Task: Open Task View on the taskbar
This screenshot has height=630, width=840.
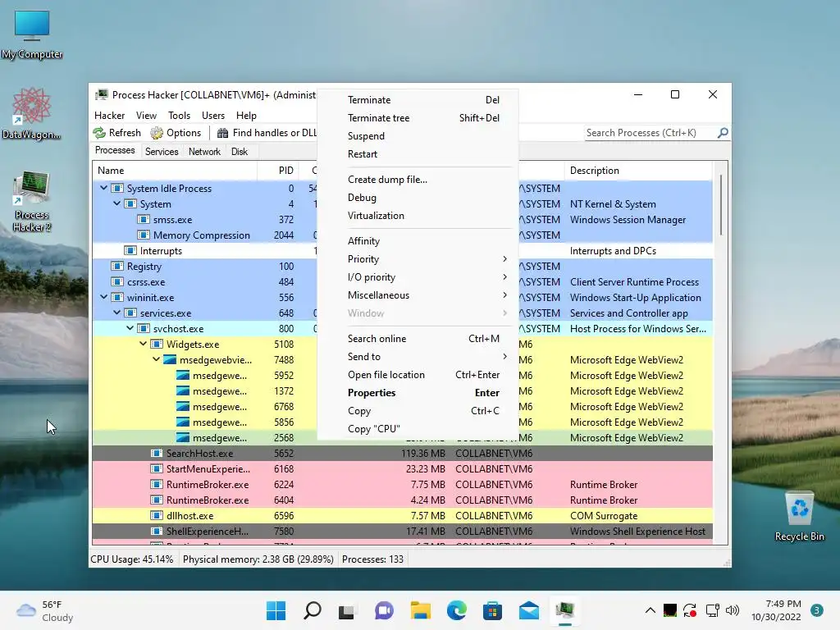Action: point(347,610)
